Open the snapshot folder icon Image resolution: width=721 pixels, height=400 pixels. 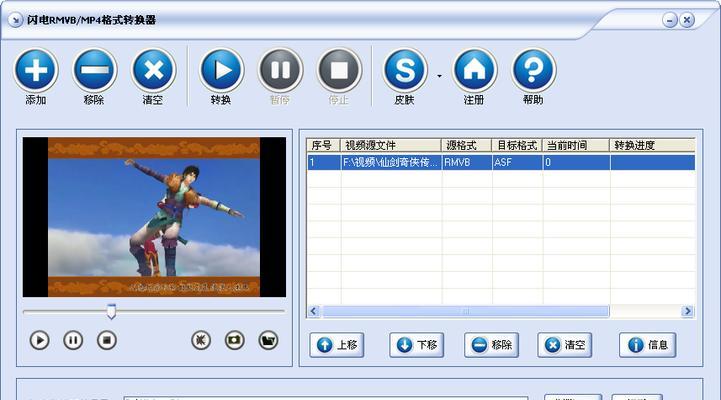[268, 341]
